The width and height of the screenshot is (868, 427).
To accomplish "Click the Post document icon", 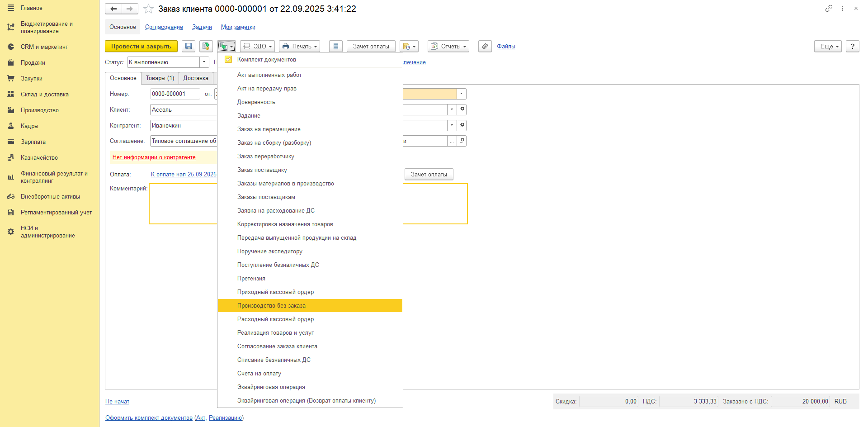I will click(206, 46).
